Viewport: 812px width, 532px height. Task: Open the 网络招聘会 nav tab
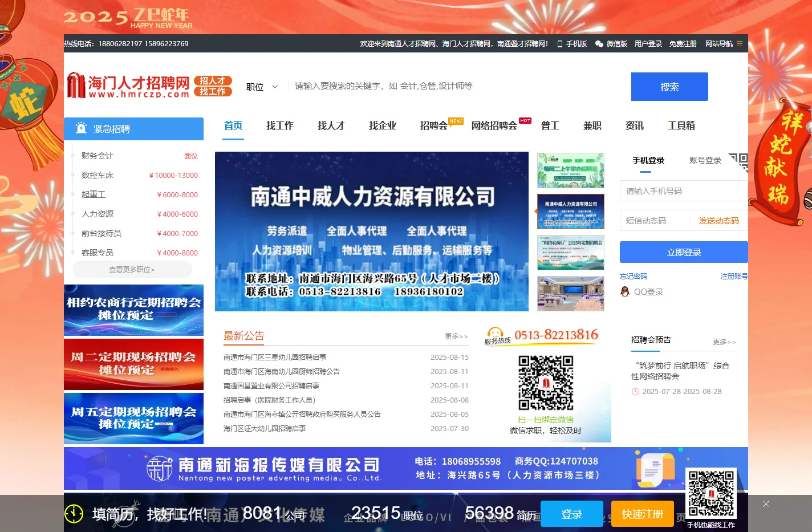click(x=494, y=125)
